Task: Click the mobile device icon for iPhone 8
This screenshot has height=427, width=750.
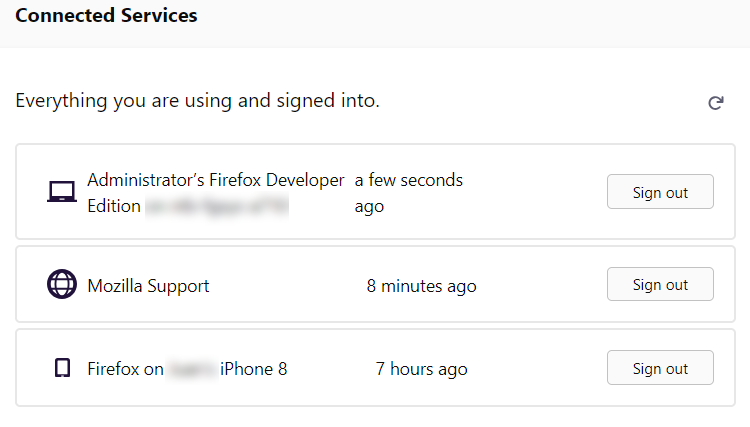Action: tap(62, 368)
